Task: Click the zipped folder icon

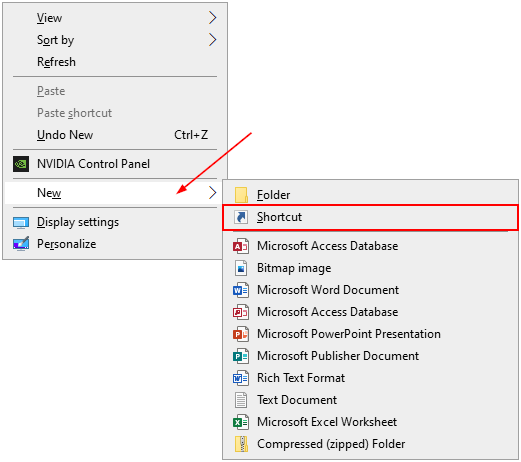Action: pos(241,444)
